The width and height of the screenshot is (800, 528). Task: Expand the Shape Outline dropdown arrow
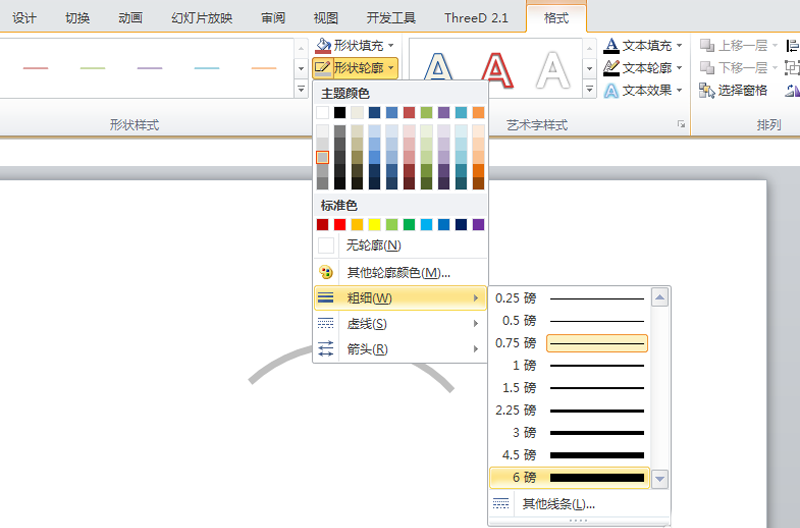pyautogui.click(x=391, y=68)
